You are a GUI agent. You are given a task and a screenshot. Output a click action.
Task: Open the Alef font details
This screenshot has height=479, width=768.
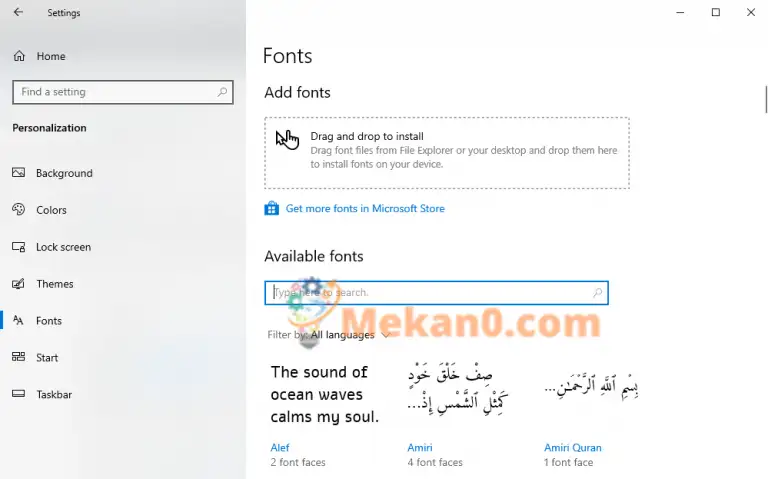click(x=280, y=447)
